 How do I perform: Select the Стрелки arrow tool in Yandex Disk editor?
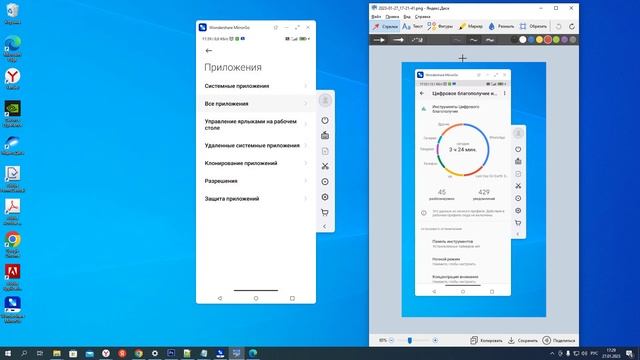[x=385, y=27]
